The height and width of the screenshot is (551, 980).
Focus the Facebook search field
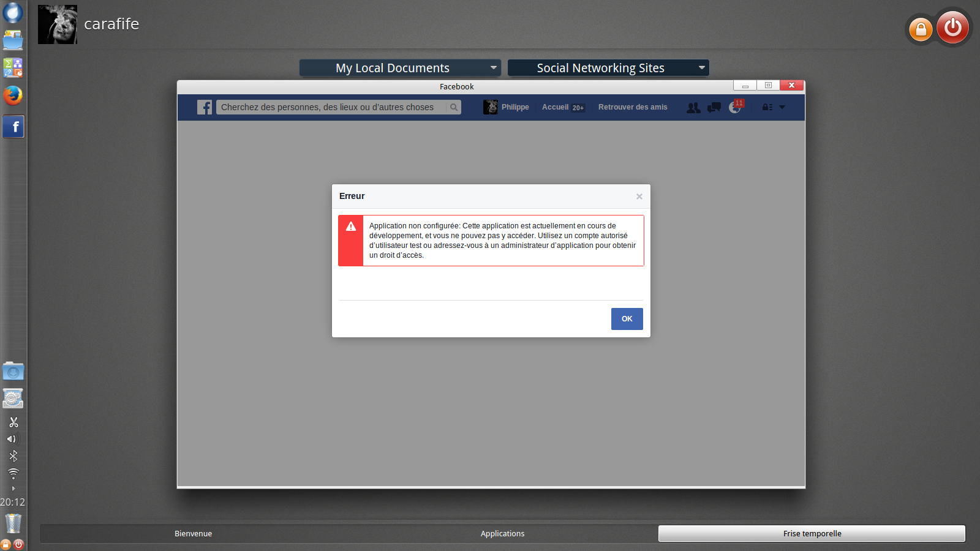tap(331, 107)
